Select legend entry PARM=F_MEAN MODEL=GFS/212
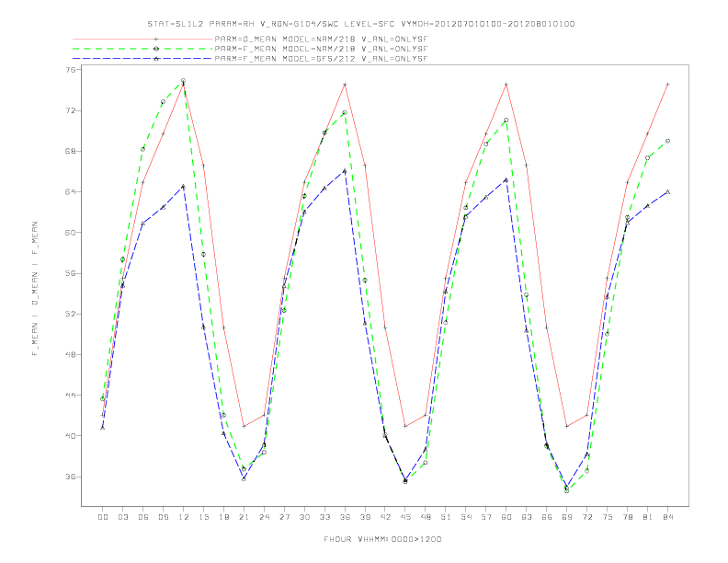Image resolution: width=728 pixels, height=563 pixels. [321, 59]
